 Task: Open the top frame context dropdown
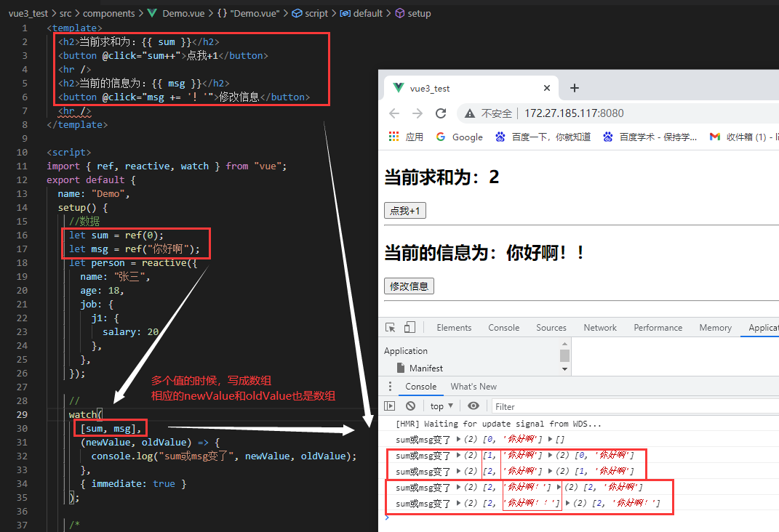click(x=441, y=406)
